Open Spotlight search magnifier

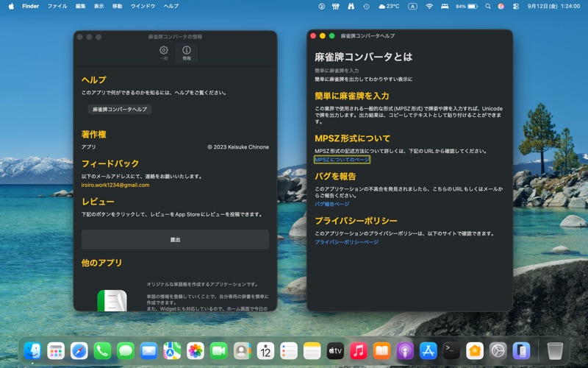(x=488, y=7)
